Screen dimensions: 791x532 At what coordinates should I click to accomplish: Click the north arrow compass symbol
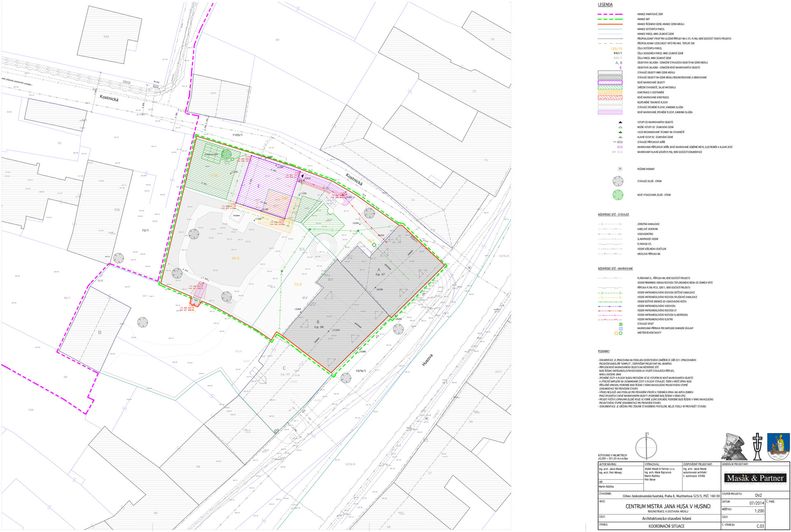(646, 447)
